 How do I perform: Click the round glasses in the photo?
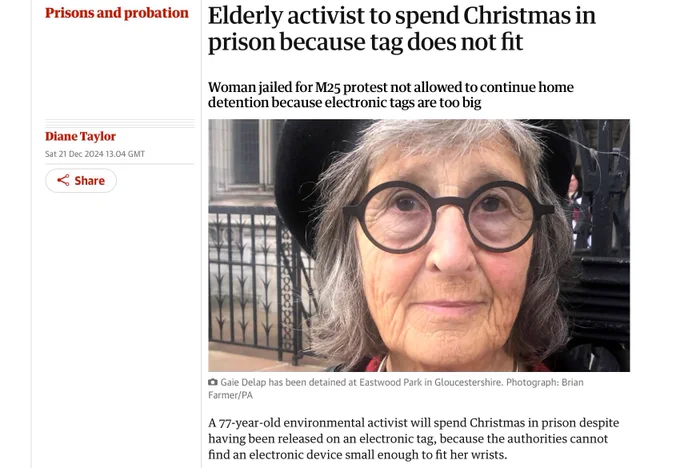(x=448, y=216)
